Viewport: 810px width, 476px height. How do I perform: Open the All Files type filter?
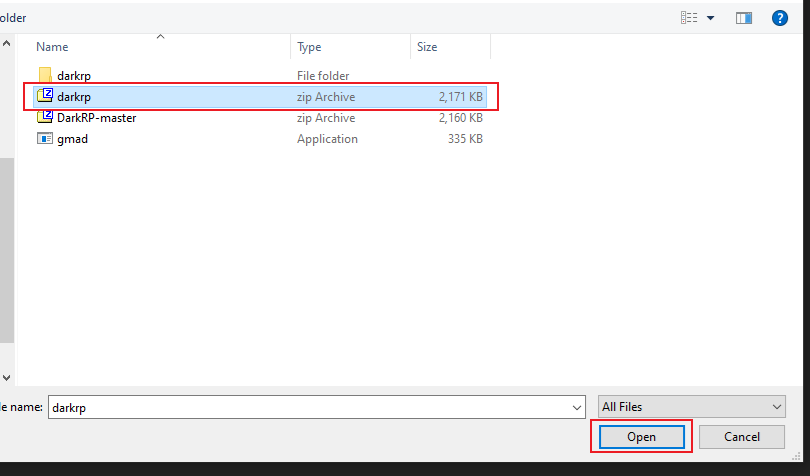[692, 407]
